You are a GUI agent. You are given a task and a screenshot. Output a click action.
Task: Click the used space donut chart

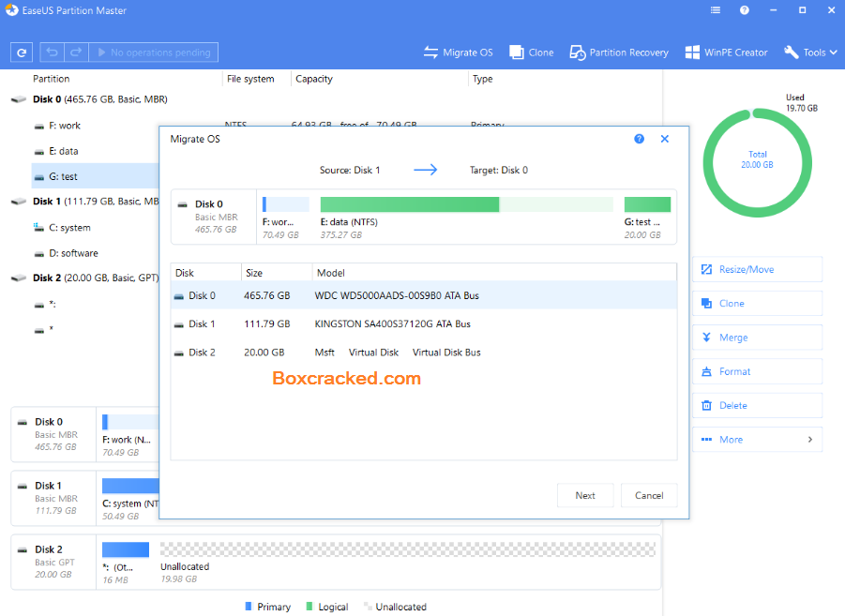(757, 163)
